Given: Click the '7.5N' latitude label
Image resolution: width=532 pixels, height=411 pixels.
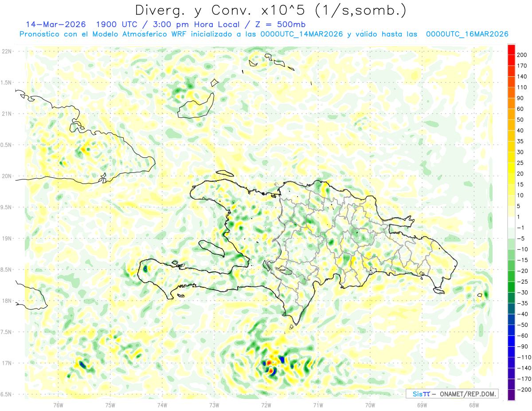Looking at the screenshot, I should click(6, 332).
